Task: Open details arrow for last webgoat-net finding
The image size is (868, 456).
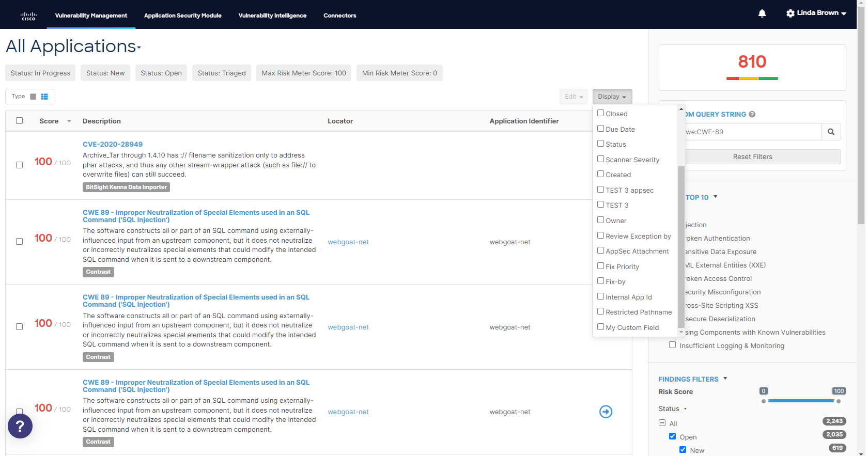Action: coord(606,412)
